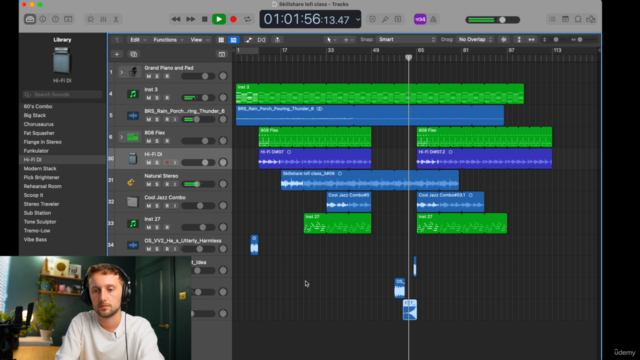This screenshot has width=640, height=360.
Task: Open the Snap Smart dropdown
Action: (x=406, y=40)
